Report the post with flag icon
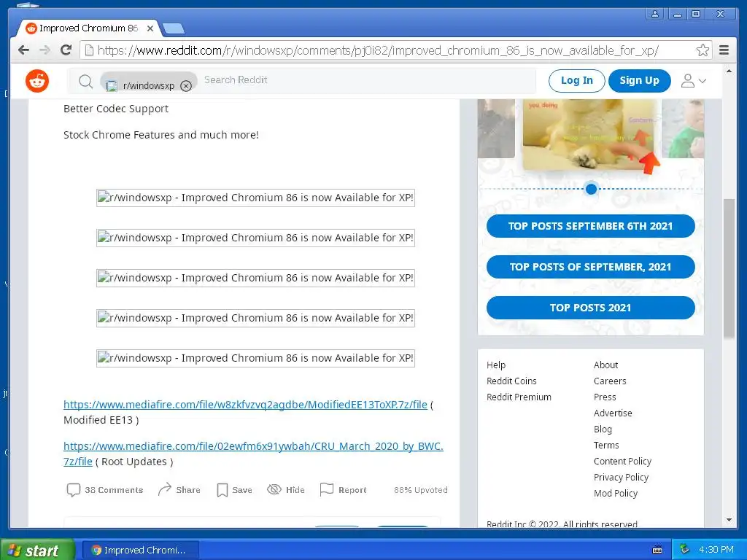Viewport: 747px width, 560px height. pyautogui.click(x=343, y=490)
